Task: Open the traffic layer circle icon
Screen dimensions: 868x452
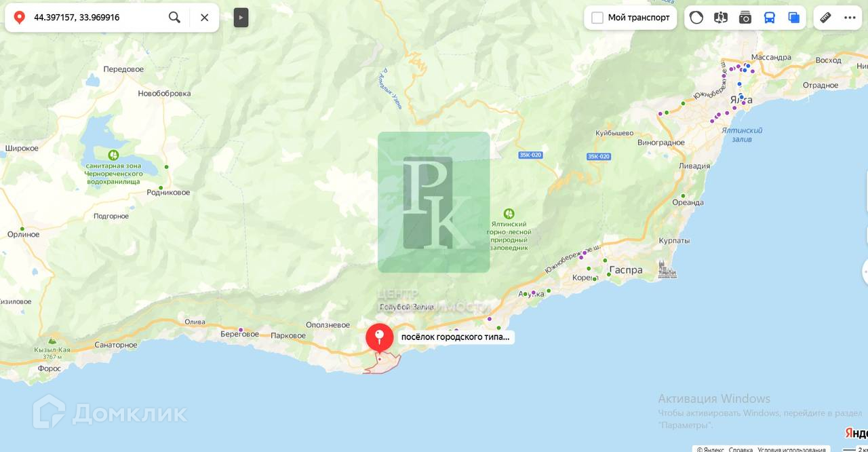Action: (x=696, y=18)
